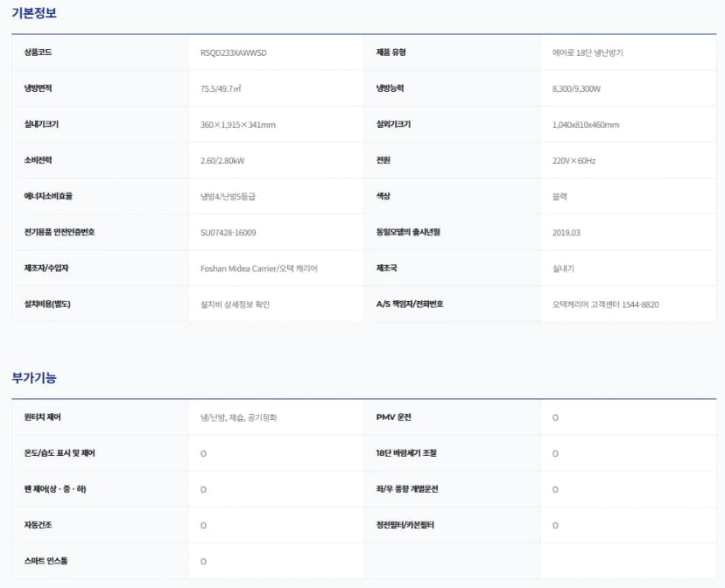Click 오텍캐리어 고객센터 1544-8820 phone number
Screen dimensions: 725x588
click(x=605, y=304)
